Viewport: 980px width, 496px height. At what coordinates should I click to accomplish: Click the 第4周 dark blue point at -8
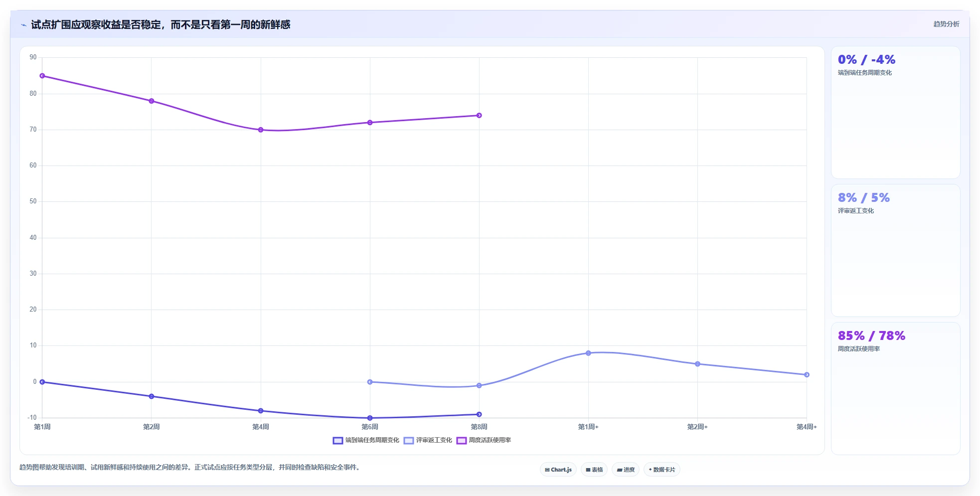click(261, 411)
